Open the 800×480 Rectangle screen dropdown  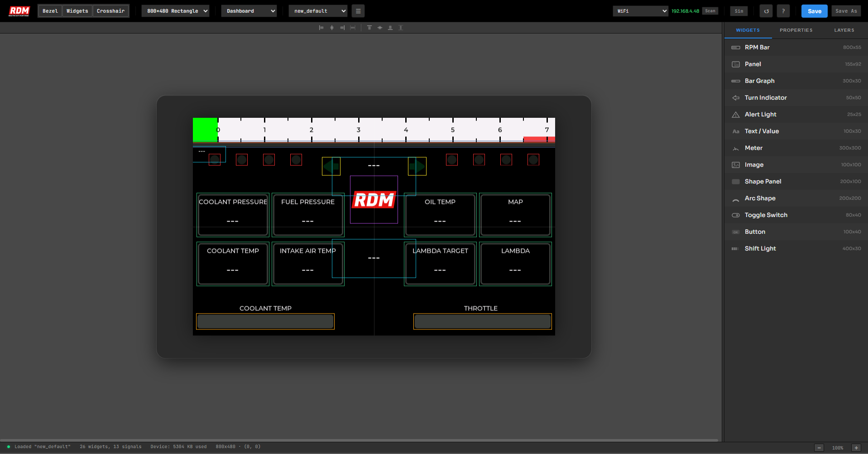pyautogui.click(x=175, y=11)
